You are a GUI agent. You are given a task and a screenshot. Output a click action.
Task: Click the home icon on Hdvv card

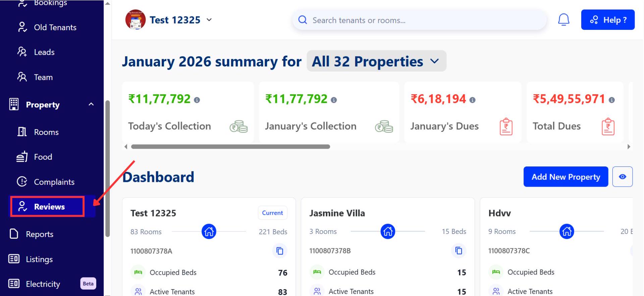(567, 232)
